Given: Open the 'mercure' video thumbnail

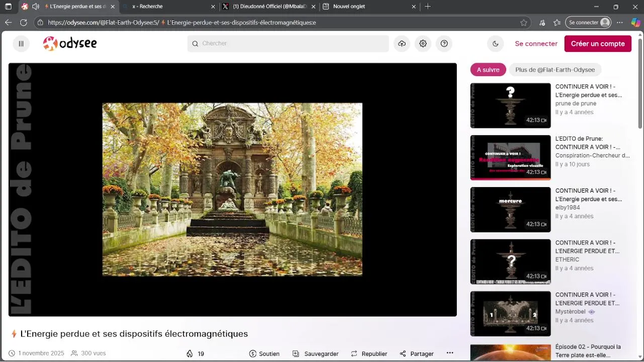Looking at the screenshot, I should point(510,210).
